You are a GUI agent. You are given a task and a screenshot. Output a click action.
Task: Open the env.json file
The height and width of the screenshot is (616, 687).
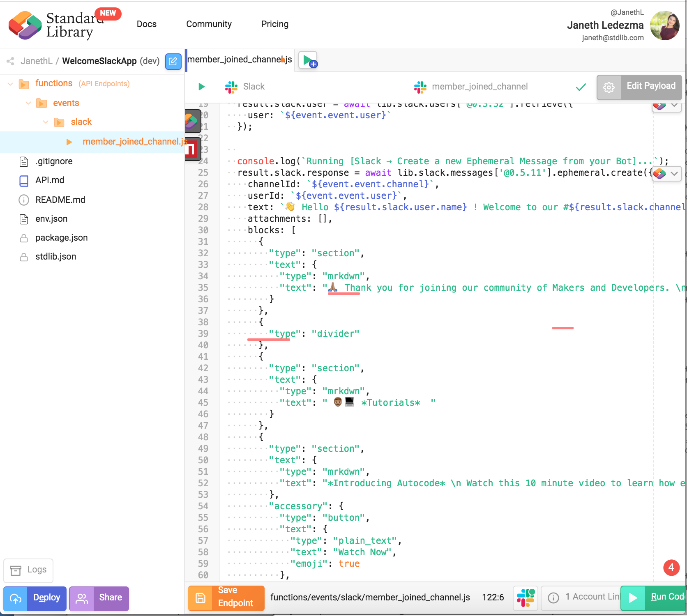(51, 219)
